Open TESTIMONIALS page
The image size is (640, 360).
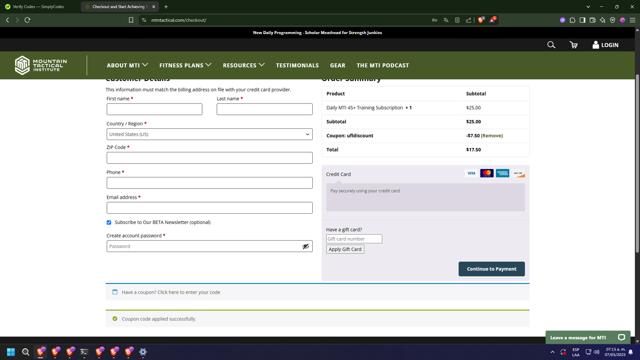(297, 65)
